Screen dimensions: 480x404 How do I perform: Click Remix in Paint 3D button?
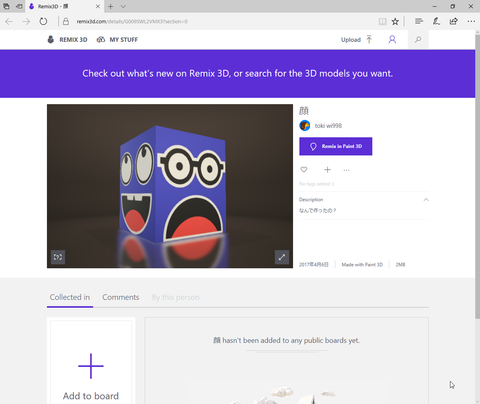[336, 146]
